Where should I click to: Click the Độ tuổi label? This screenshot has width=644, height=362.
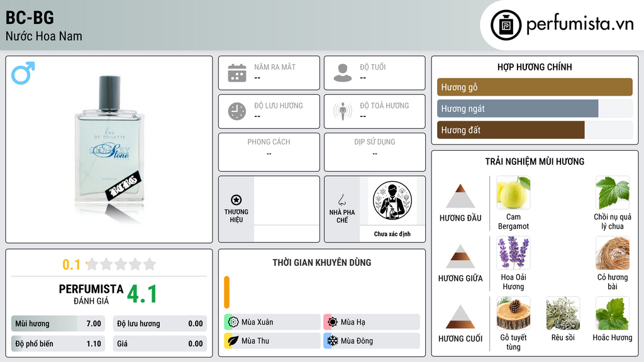coord(373,67)
